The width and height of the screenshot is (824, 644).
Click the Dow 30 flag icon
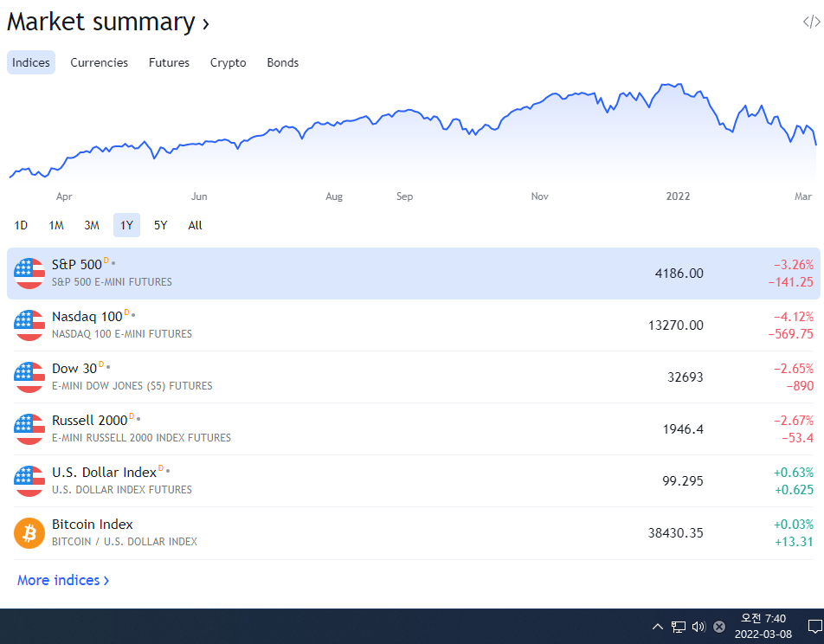coord(29,377)
